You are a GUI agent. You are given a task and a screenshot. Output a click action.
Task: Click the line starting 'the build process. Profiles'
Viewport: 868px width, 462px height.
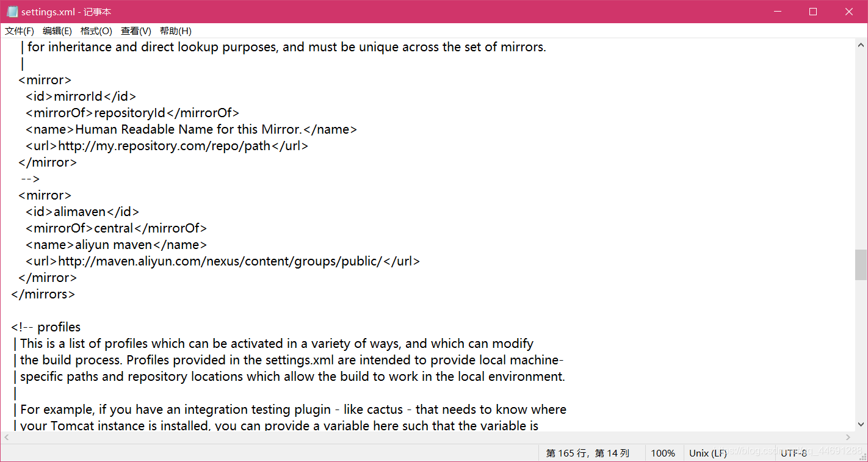click(x=289, y=360)
